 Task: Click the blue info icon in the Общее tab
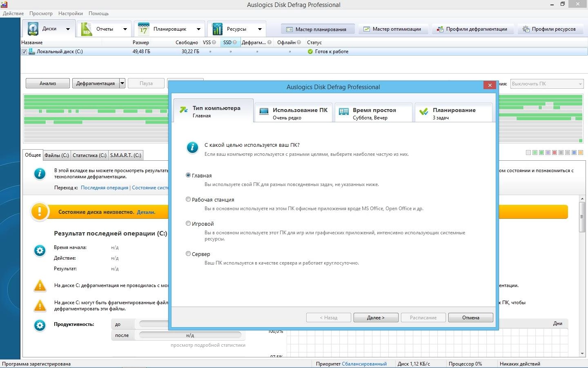40,174
